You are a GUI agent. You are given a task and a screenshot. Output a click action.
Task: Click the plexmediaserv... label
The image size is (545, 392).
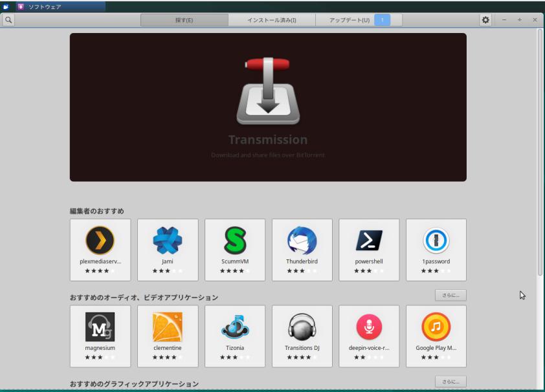(x=100, y=261)
